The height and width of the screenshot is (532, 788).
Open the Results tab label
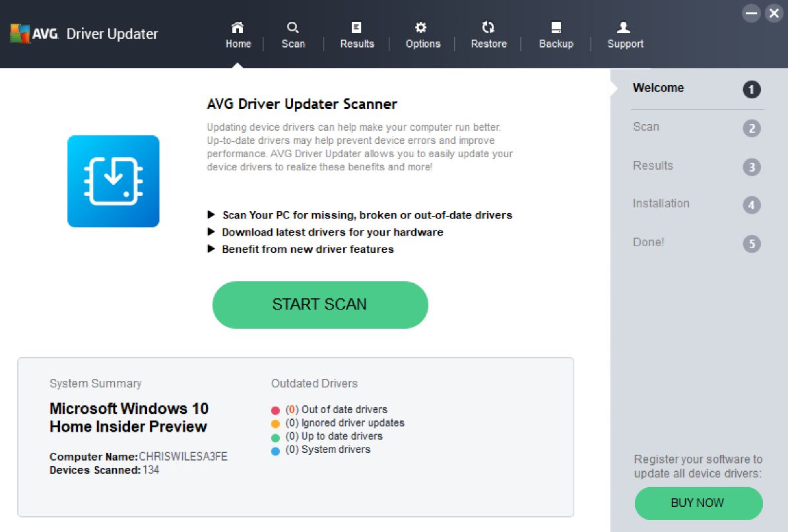pos(357,44)
